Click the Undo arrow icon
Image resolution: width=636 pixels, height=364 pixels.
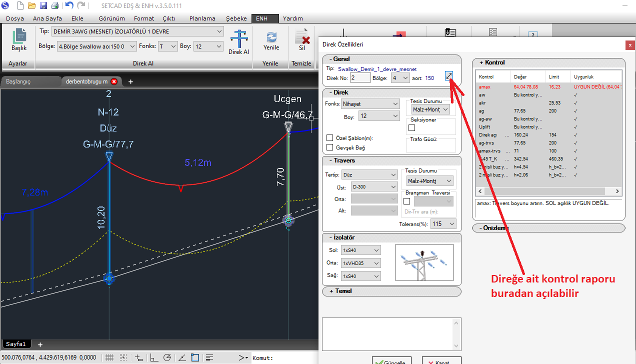click(x=69, y=6)
